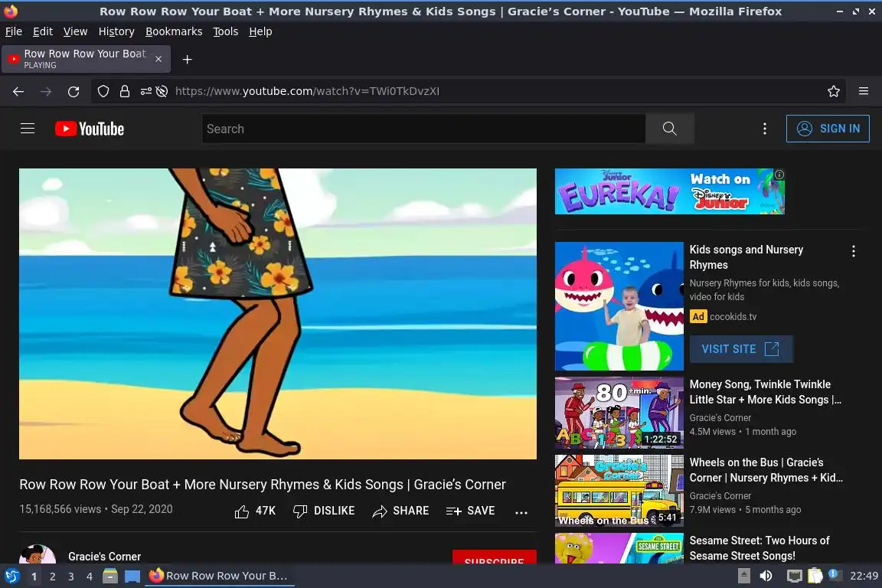This screenshot has height=588, width=882.
Task: Close the Row Row Row Your Boat tab
Action: click(158, 59)
